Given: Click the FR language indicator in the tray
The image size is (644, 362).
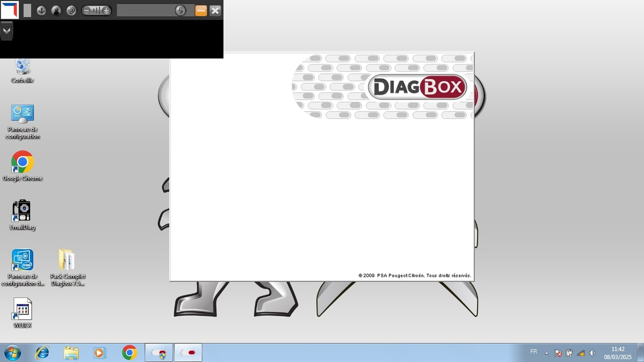Looking at the screenshot, I should (x=534, y=352).
